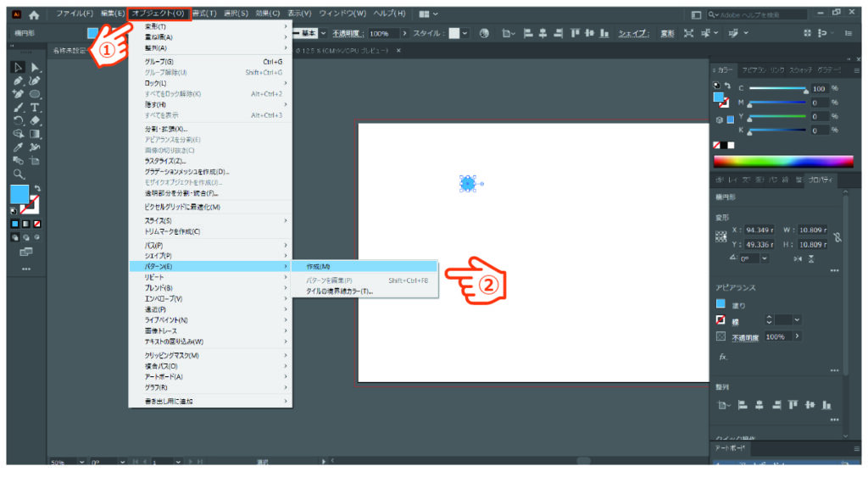Click Flip Horizontal icon in Transform section
This screenshot has height=494, width=868.
(798, 259)
